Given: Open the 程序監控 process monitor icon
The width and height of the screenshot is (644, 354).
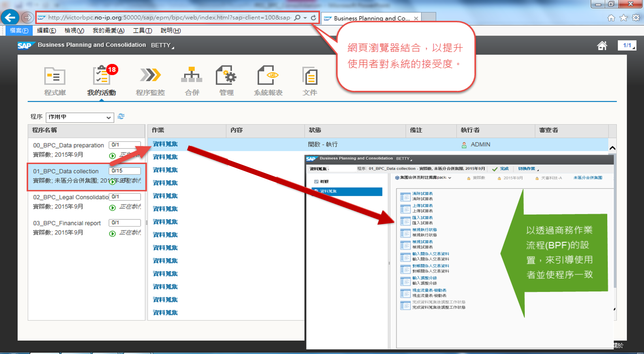Looking at the screenshot, I should click(150, 81).
